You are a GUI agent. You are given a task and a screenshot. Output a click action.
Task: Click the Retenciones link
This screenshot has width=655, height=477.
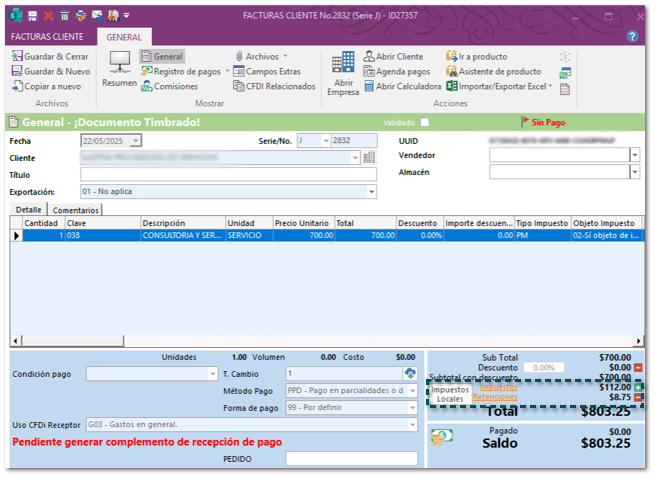pos(494,398)
